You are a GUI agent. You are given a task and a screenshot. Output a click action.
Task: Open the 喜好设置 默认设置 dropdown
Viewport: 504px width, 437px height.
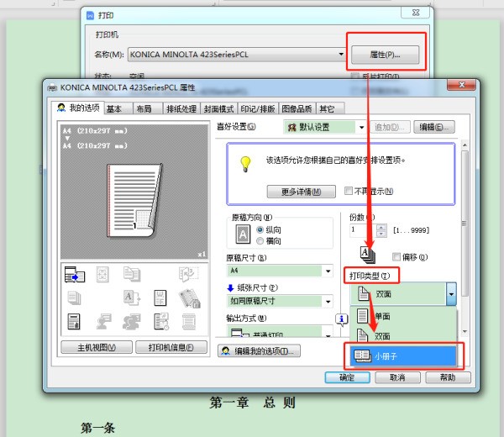(361, 127)
